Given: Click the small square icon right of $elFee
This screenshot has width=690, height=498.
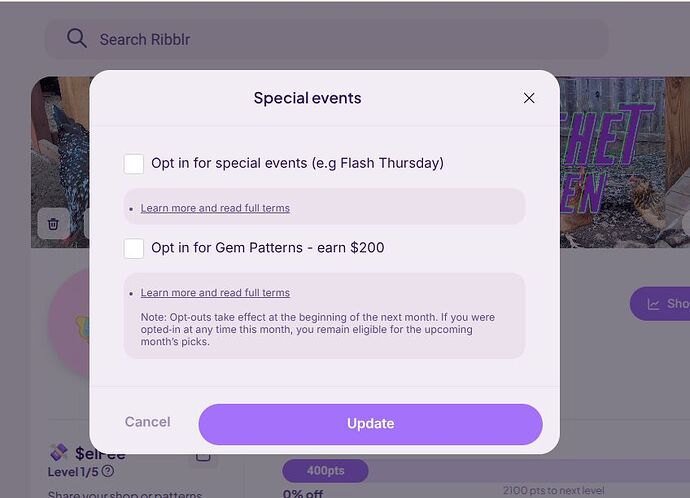Looking at the screenshot, I should [203, 455].
